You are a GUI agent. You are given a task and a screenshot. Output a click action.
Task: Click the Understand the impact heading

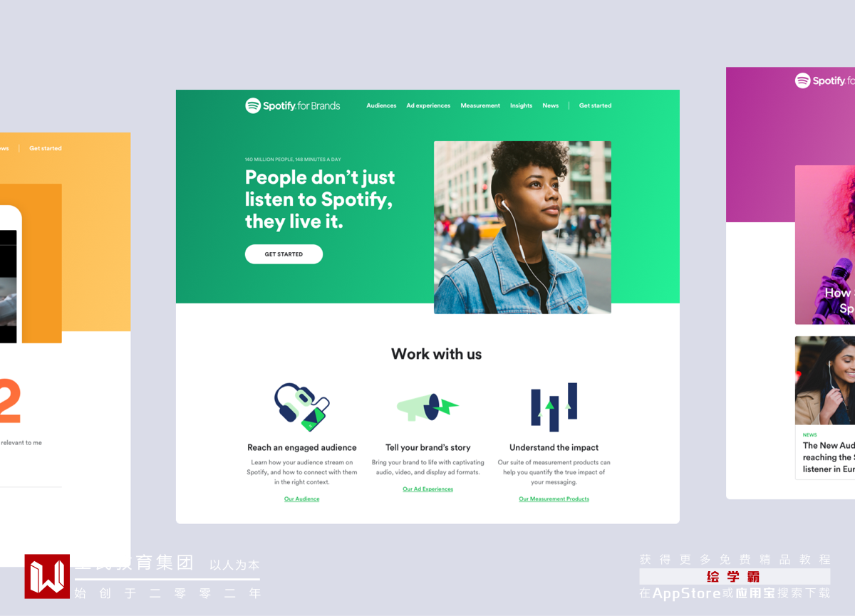[x=554, y=448]
